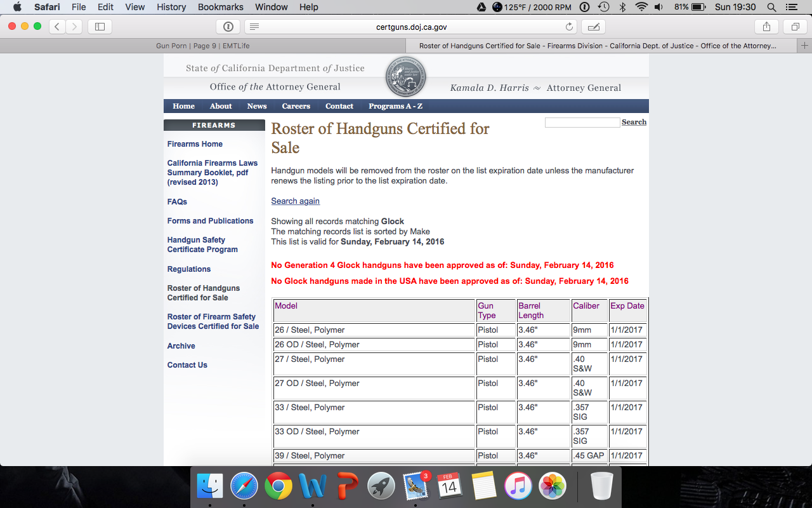Open Reader view icon in address bar
The width and height of the screenshot is (812, 508).
click(254, 27)
